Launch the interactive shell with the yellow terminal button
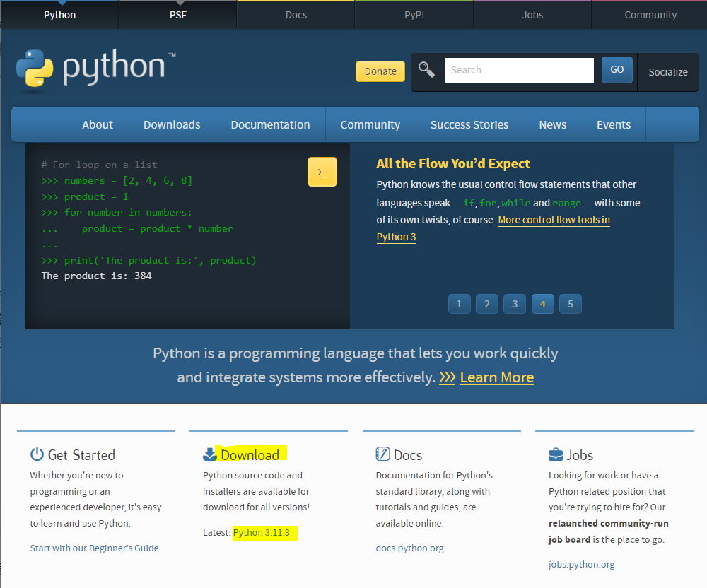 (322, 172)
